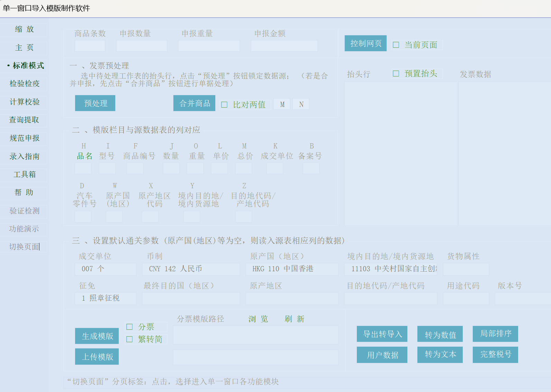Screen dimensions: 551x392
Task: Expand the 征免 selection field
Action: (105, 298)
